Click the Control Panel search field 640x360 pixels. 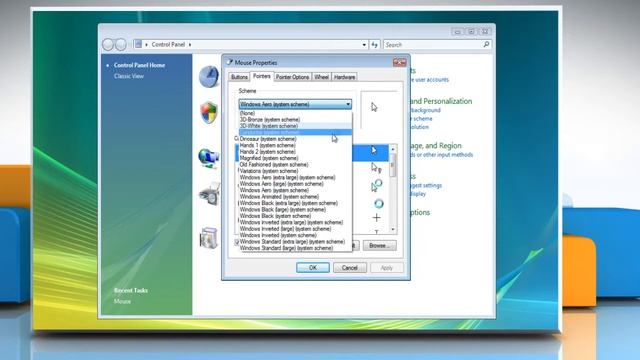pos(433,44)
